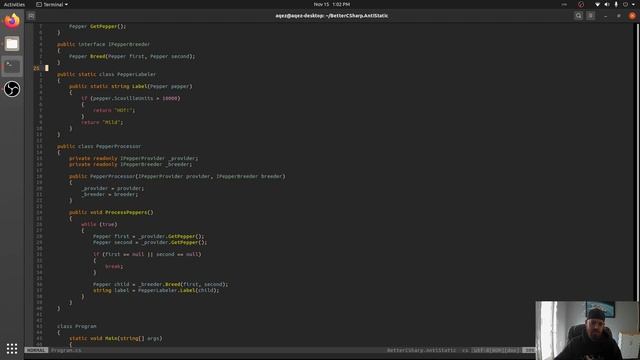The width and height of the screenshot is (640, 360).
Task: Click the 'if (first == null || second == null)' line
Action: point(147,254)
